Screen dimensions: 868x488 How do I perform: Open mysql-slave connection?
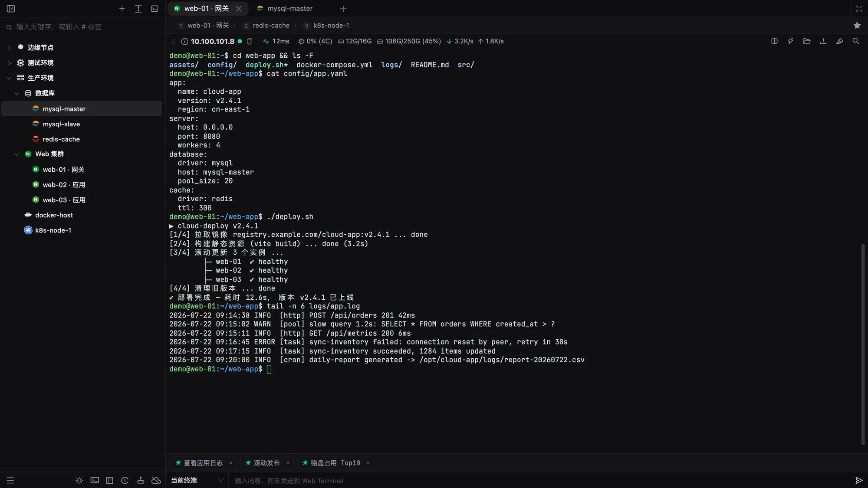(82, 124)
